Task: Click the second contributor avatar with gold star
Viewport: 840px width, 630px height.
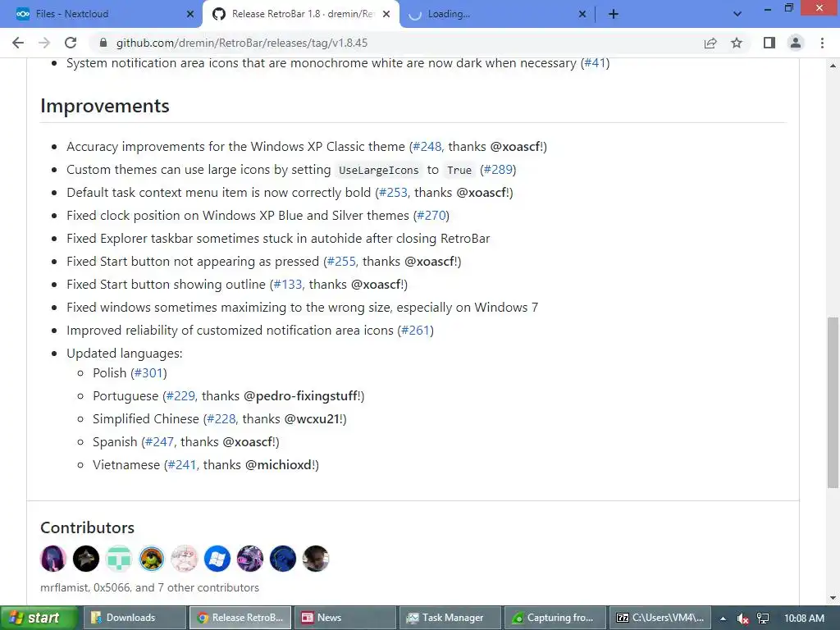Action: click(85, 559)
